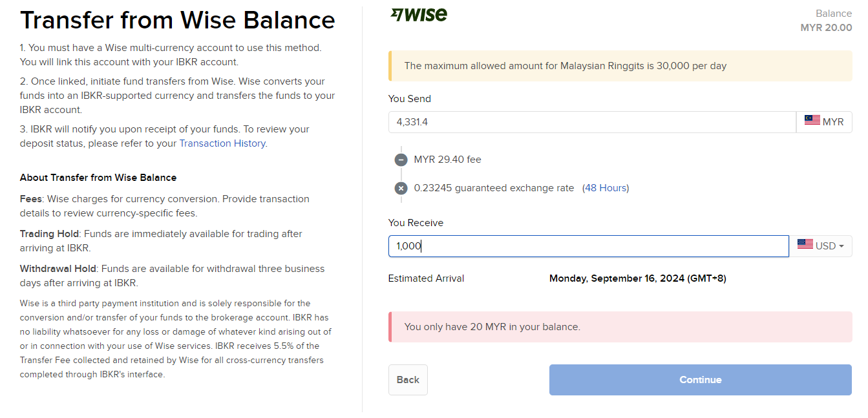Click the US flag icon

(x=805, y=245)
